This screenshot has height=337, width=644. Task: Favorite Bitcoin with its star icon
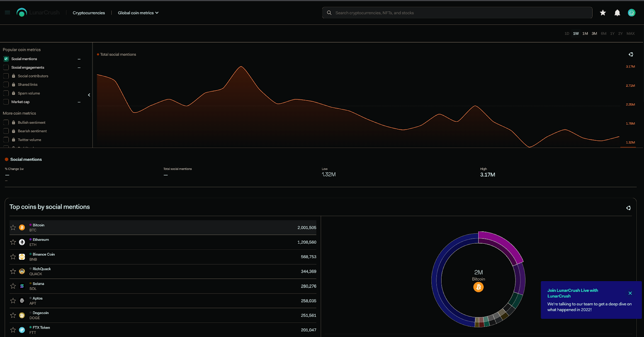pos(13,228)
